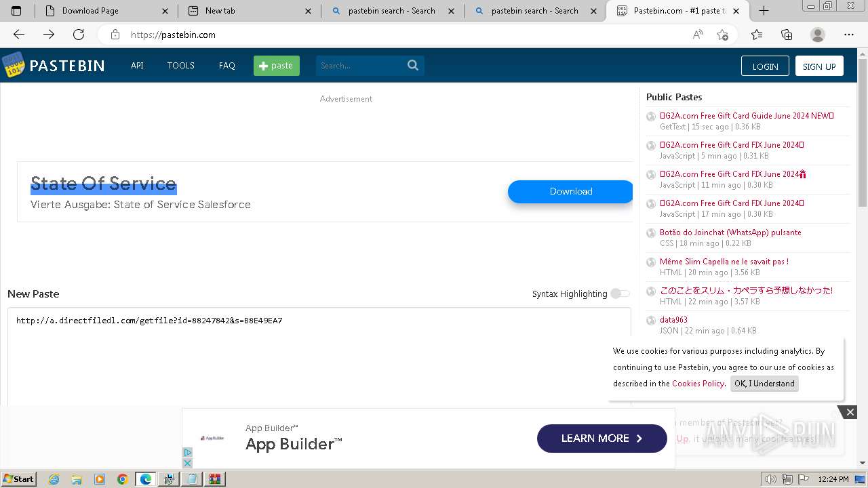Open the Favorites list icon
The width and height of the screenshot is (868, 488).
[x=757, y=35]
